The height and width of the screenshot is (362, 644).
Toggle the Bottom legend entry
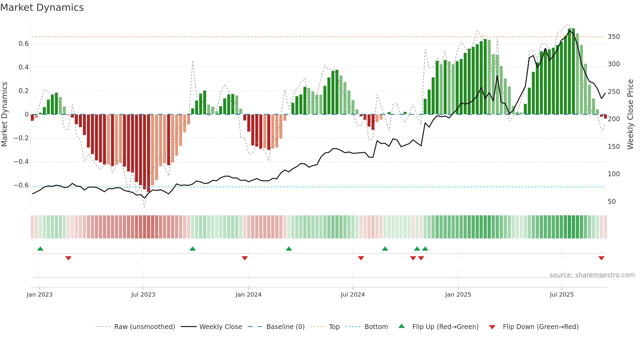[x=367, y=327]
